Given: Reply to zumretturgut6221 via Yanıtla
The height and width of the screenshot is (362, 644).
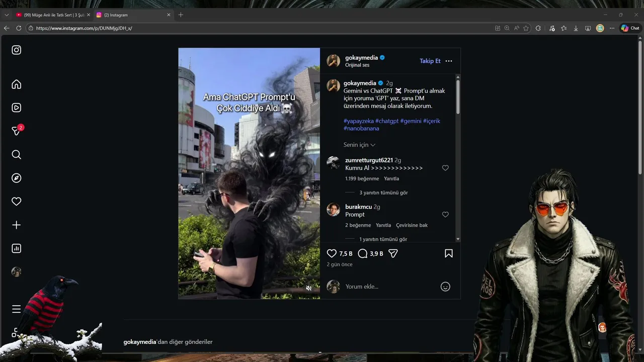Looking at the screenshot, I should (391, 178).
